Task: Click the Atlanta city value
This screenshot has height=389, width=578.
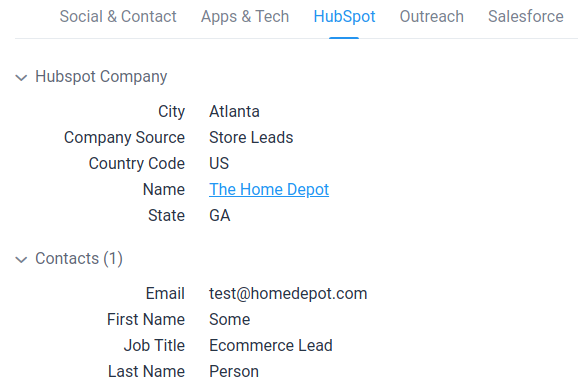Action: click(x=234, y=111)
